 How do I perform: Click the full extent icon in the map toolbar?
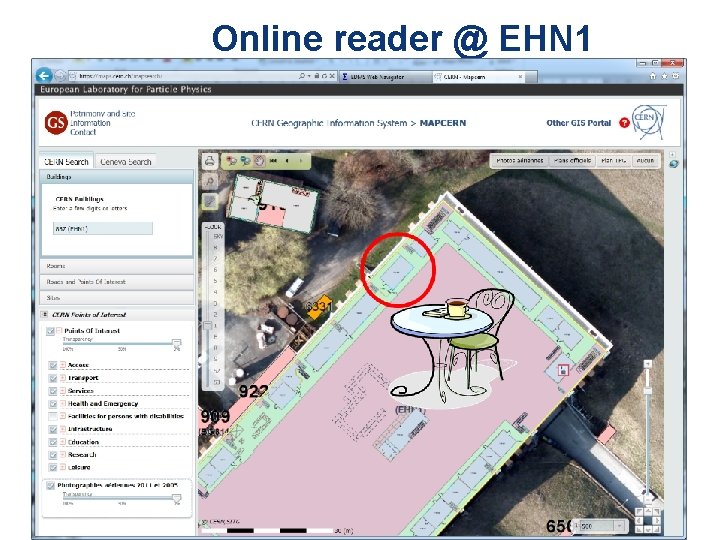pyautogui.click(x=274, y=161)
